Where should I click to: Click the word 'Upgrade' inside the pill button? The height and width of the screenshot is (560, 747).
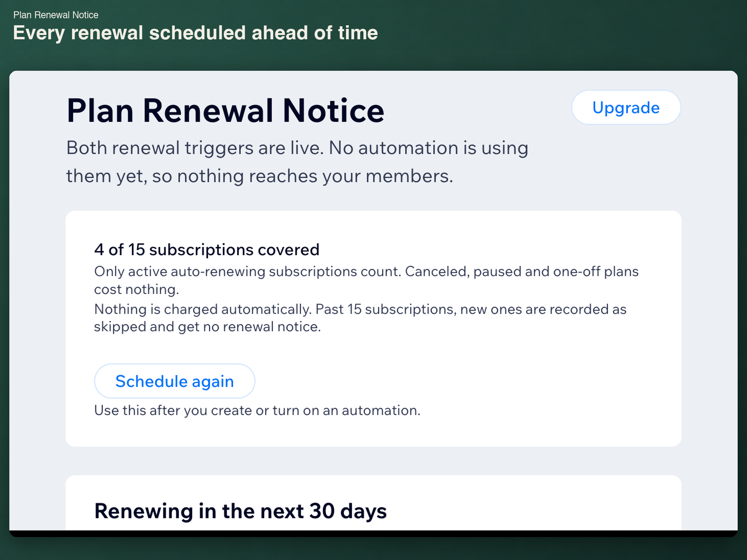[x=626, y=108]
